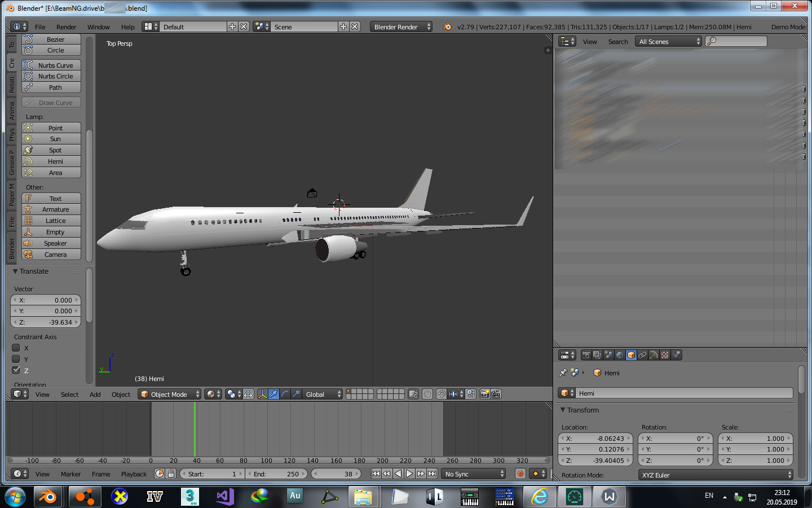Select the Translate manipulator arrow icon
The width and height of the screenshot is (812, 508).
click(x=273, y=394)
